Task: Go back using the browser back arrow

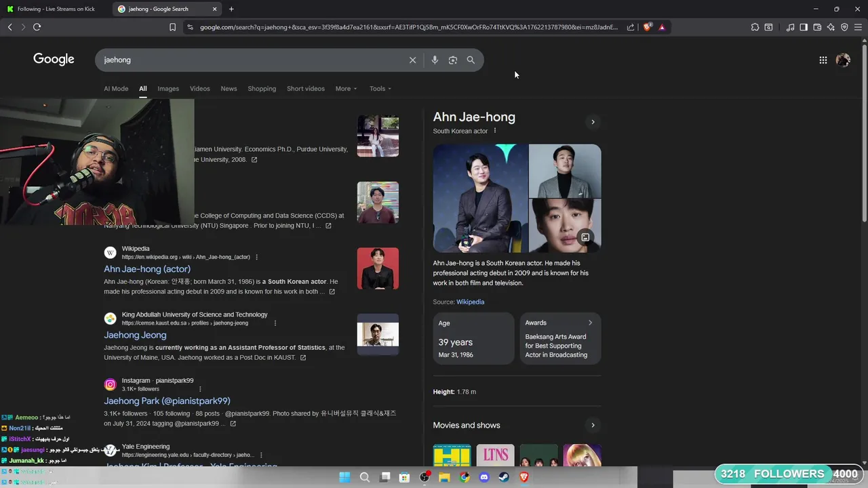Action: pos(9,27)
